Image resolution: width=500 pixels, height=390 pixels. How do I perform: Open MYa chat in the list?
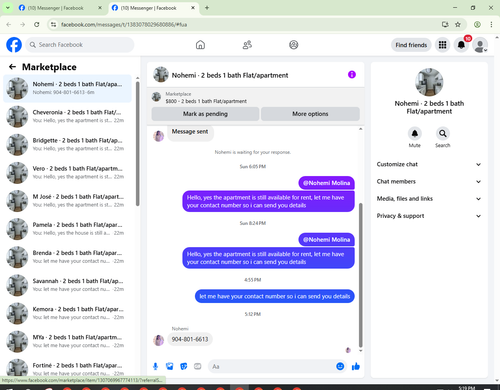click(x=67, y=341)
